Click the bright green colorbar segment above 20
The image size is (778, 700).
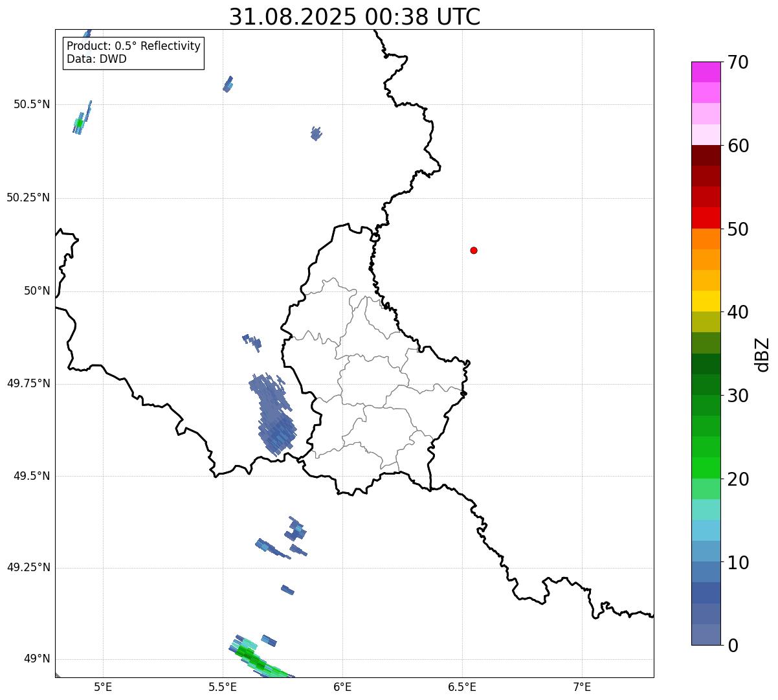click(x=706, y=468)
